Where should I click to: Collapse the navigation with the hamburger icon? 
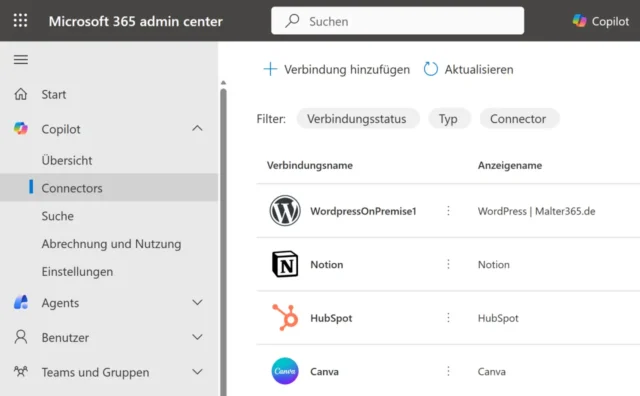[21, 60]
